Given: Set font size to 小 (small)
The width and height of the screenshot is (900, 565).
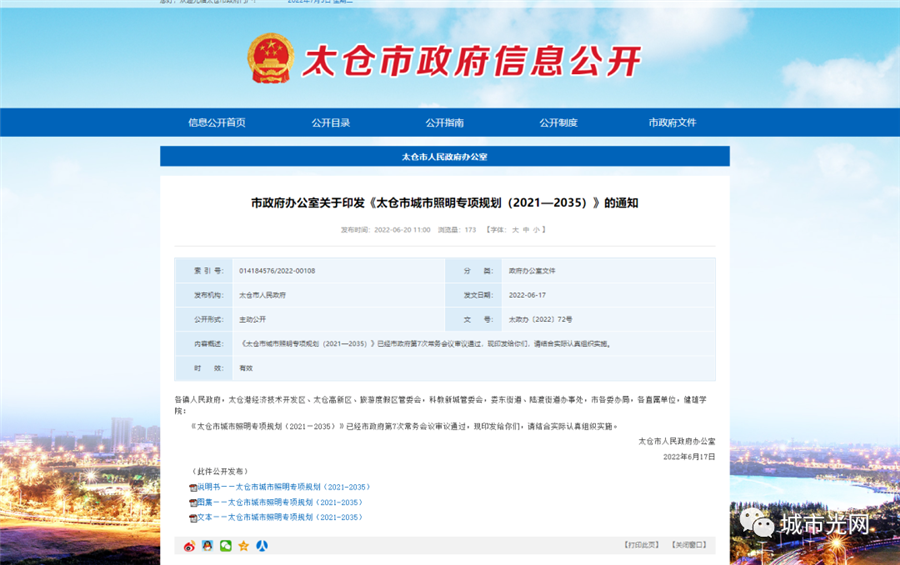Looking at the screenshot, I should [536, 230].
